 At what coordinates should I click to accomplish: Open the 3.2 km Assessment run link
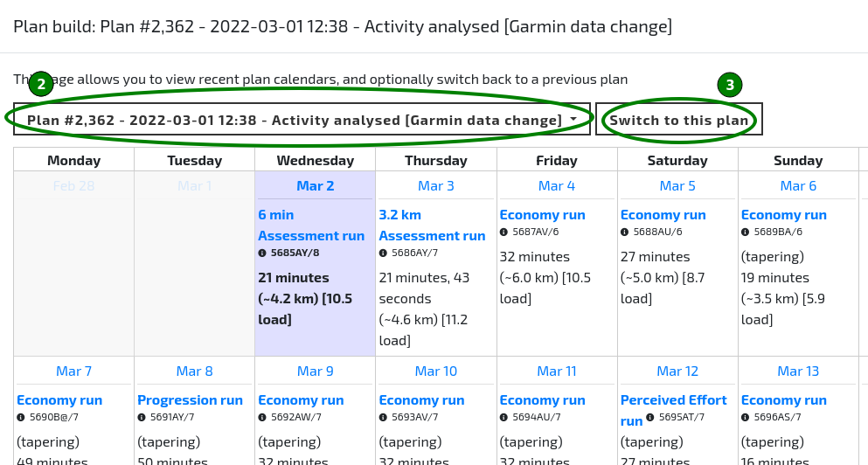click(x=431, y=225)
